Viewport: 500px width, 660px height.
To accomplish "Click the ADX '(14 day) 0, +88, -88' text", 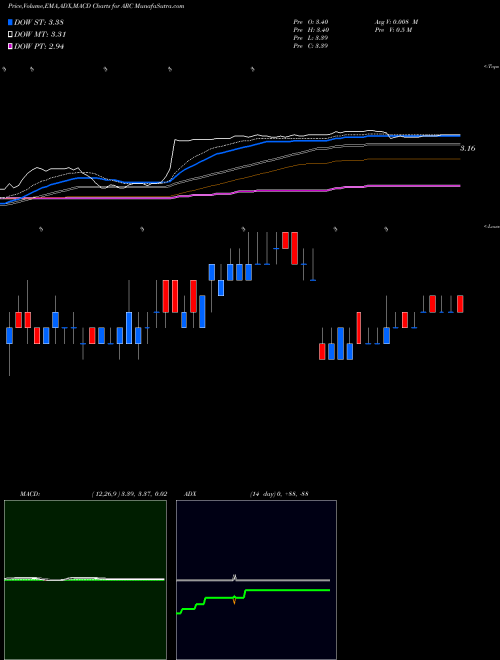I will [278, 494].
